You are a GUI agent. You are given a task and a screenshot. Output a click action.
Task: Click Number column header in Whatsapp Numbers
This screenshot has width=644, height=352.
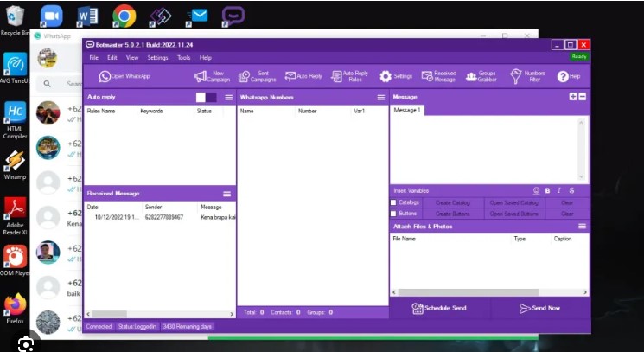click(x=322, y=112)
